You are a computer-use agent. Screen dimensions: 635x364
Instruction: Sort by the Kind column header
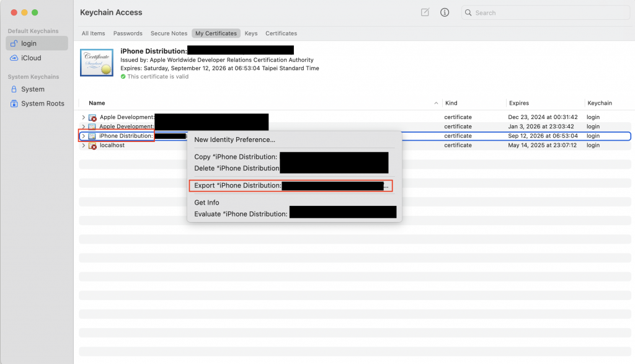coord(451,104)
